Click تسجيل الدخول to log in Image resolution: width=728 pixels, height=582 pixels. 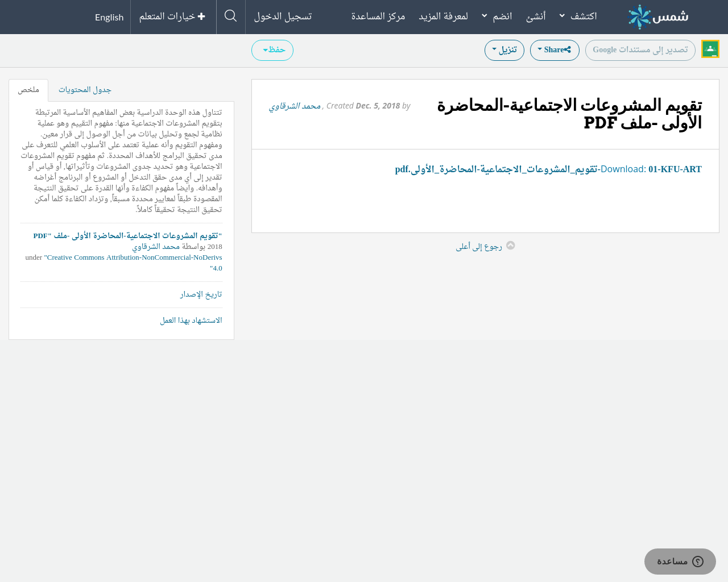coord(282,15)
